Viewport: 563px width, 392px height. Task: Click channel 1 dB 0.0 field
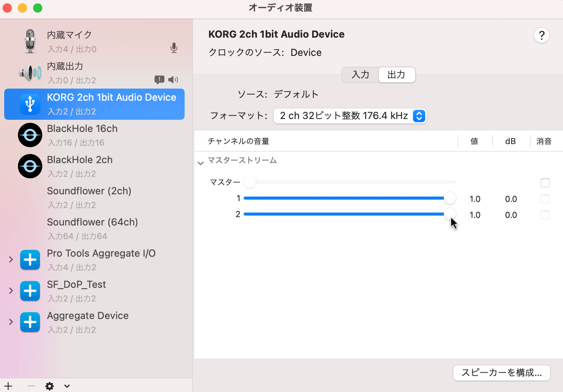(x=511, y=199)
